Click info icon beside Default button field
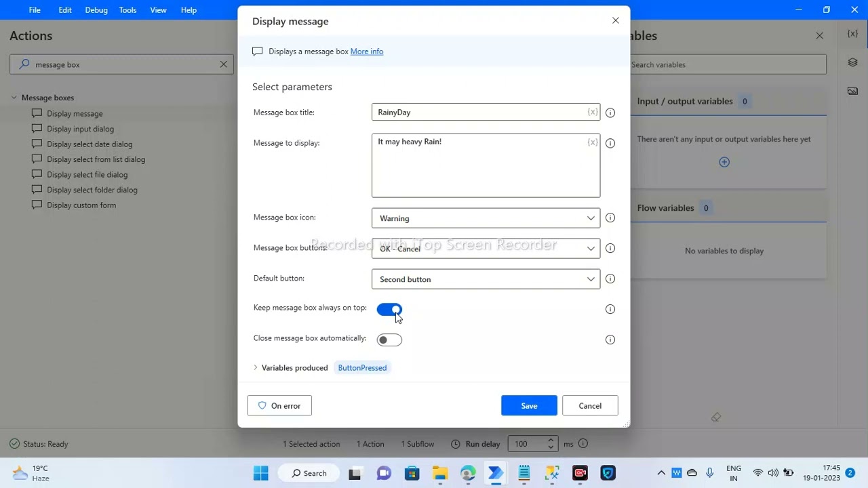Image resolution: width=868 pixels, height=488 pixels. click(x=610, y=279)
